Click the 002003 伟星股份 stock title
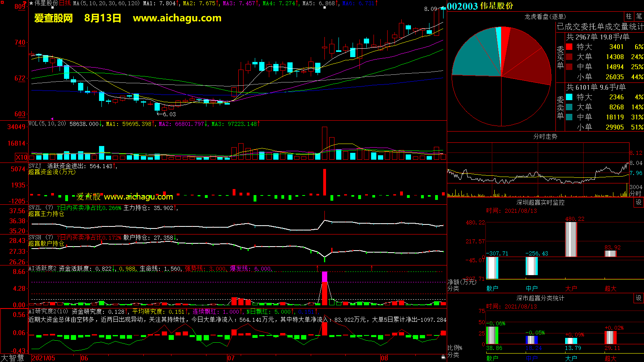644x362 pixels. (x=480, y=6)
